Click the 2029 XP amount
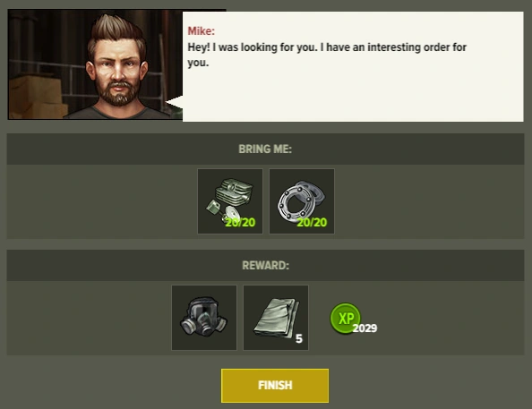This screenshot has height=409, width=532. pyautogui.click(x=365, y=328)
